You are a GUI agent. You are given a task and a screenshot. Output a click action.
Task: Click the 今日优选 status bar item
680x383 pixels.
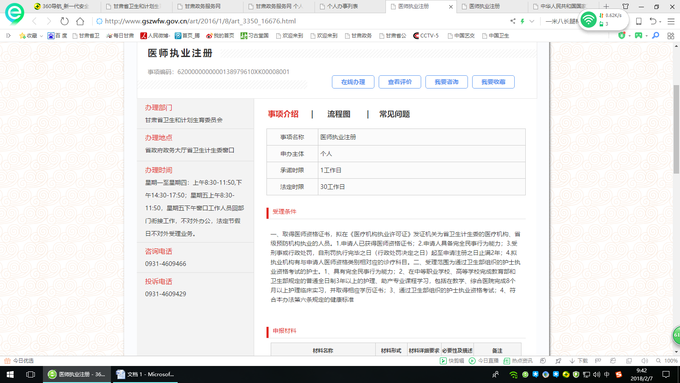pos(19,360)
